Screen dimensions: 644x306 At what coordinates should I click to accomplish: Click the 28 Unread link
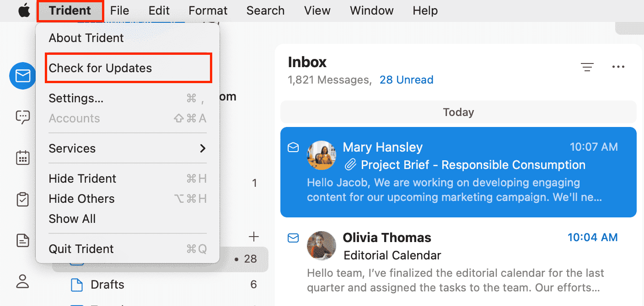point(406,80)
